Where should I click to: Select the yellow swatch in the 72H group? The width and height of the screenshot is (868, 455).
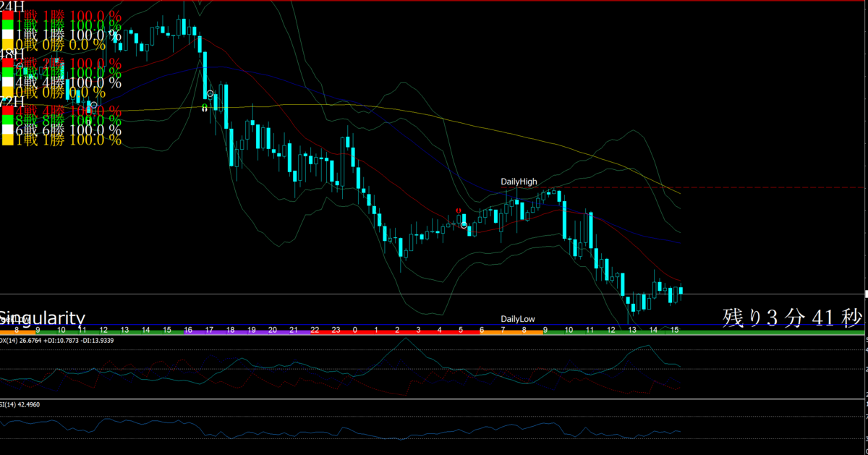pos(6,140)
